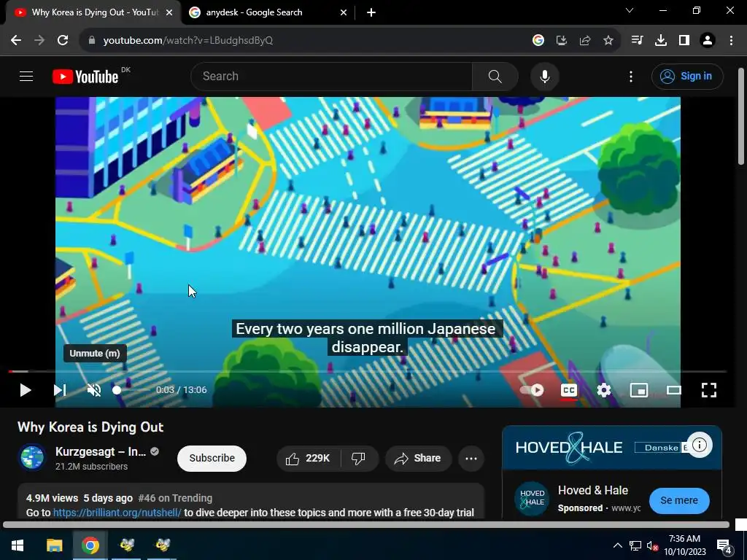
Task: Close the YouTube browser tab
Action: [169, 12]
